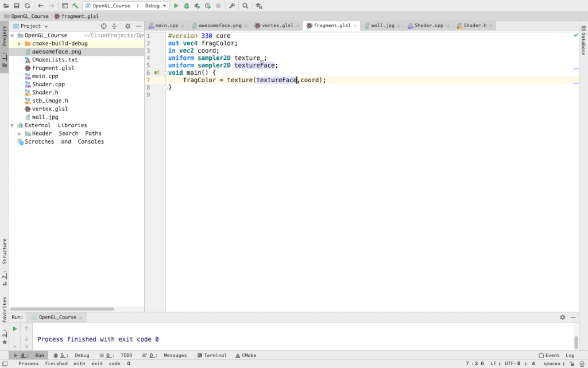Toggle tool windows icon at status bar left
Viewport: 588px width, 368px height.
pyautogui.click(x=5, y=363)
